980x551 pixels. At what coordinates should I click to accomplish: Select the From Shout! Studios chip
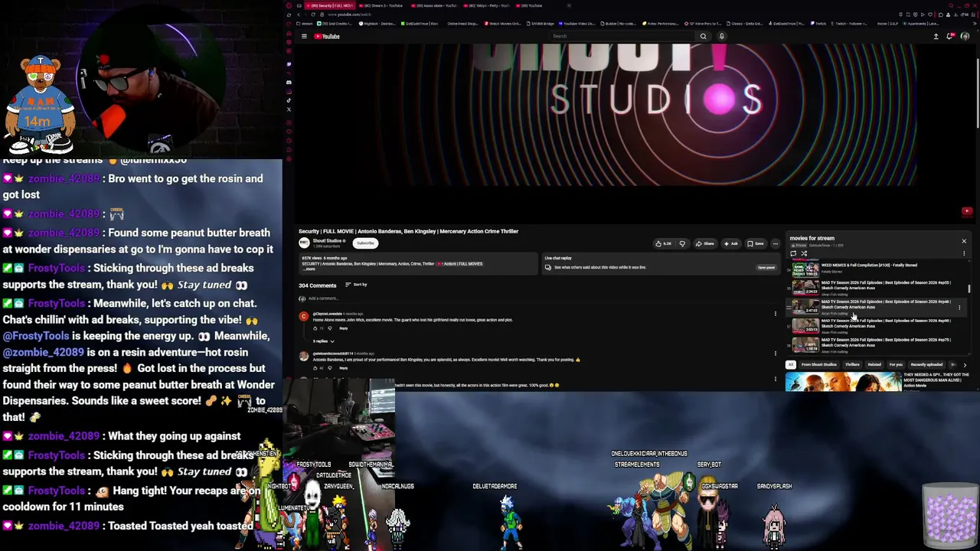pos(819,365)
